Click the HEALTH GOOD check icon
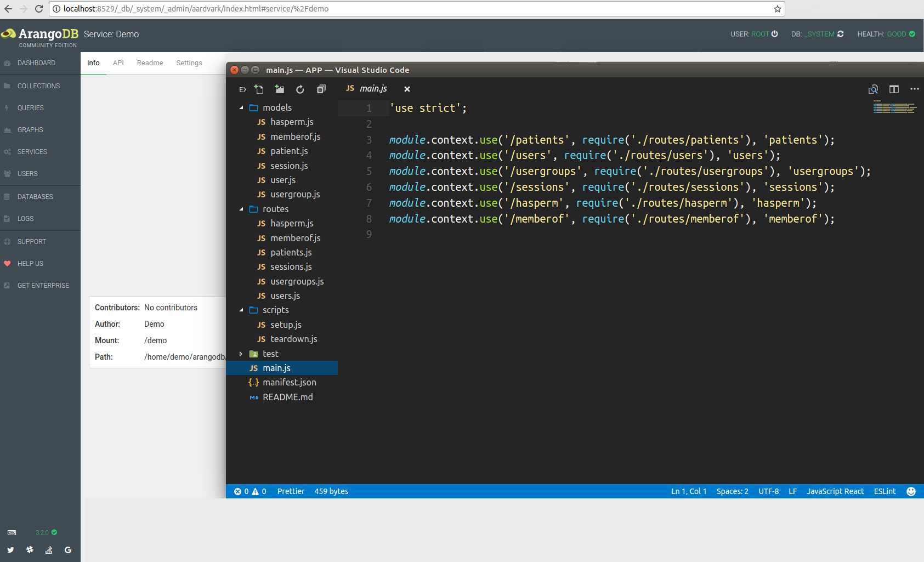924x562 pixels. point(912,34)
